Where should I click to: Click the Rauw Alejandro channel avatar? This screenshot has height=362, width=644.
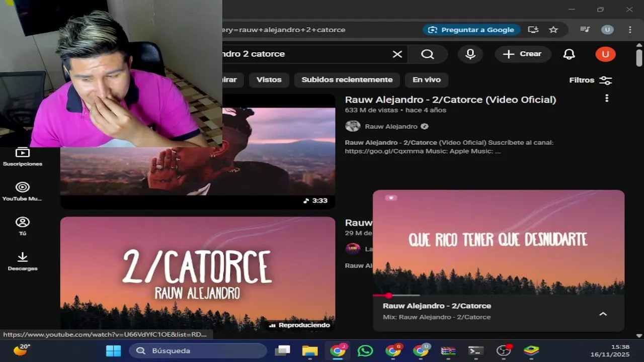[x=353, y=126]
